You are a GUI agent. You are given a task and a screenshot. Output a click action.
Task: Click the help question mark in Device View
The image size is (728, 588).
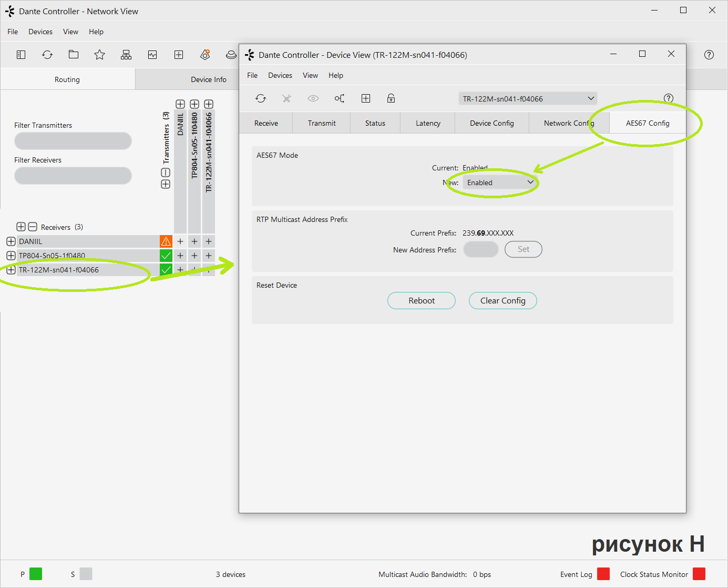(x=668, y=98)
